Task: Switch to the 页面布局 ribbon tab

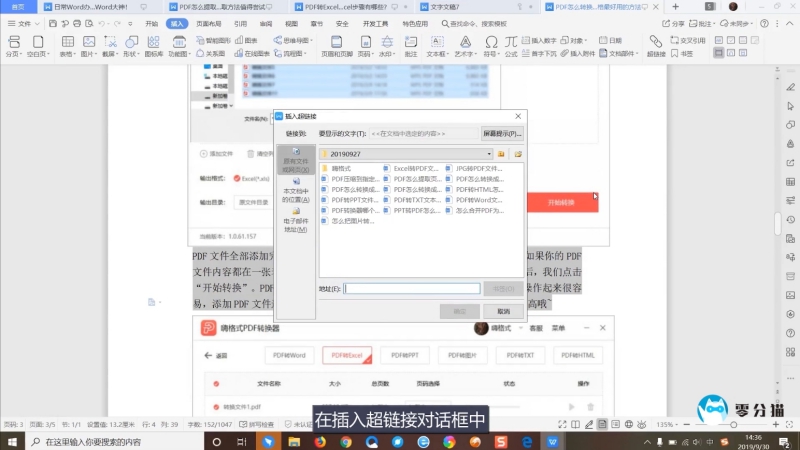Action: tap(209, 22)
